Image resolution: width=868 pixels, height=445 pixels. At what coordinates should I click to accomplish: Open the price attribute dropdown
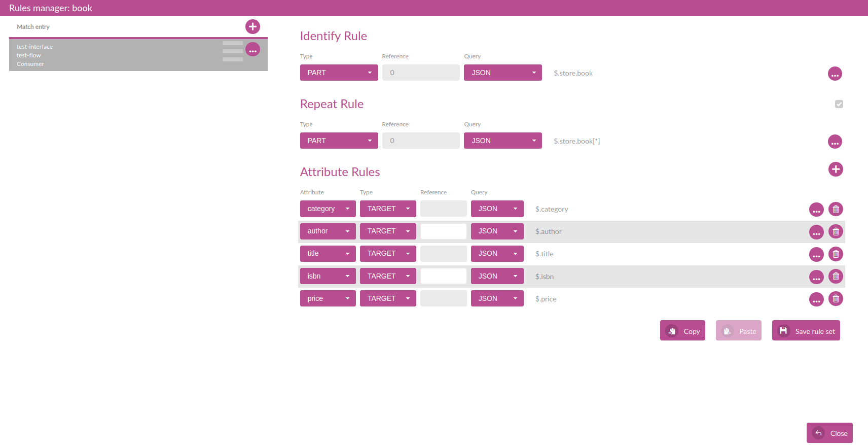pos(328,298)
